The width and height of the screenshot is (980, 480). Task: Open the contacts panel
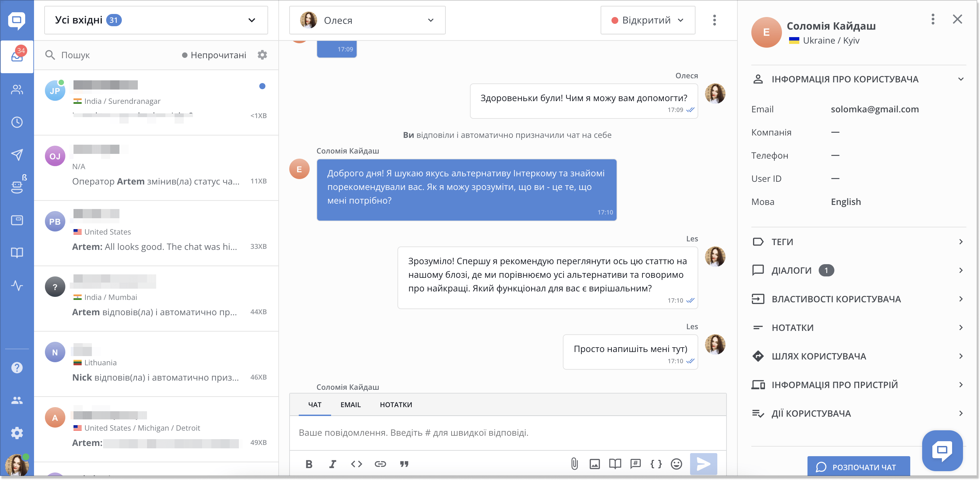coord(17,90)
